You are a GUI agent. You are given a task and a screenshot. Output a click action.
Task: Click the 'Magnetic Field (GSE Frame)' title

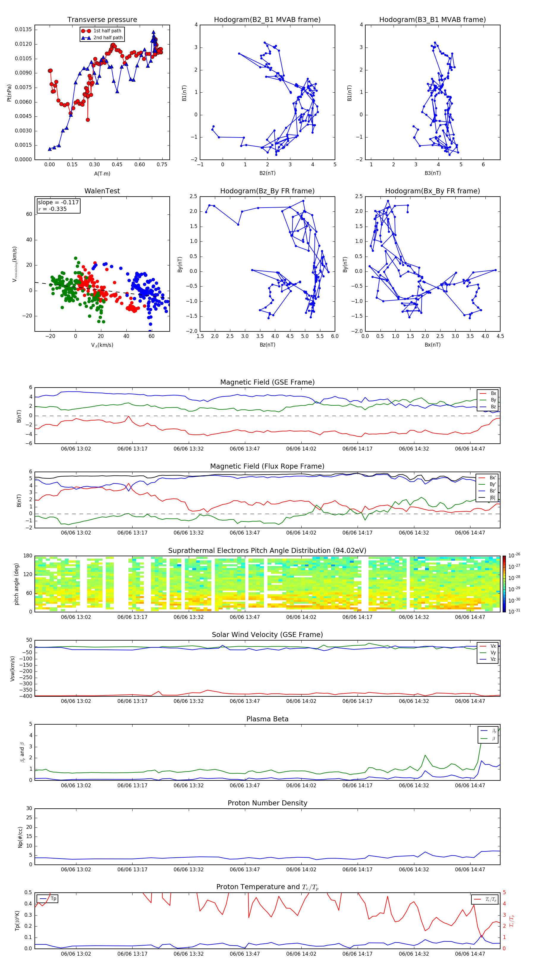(x=267, y=382)
